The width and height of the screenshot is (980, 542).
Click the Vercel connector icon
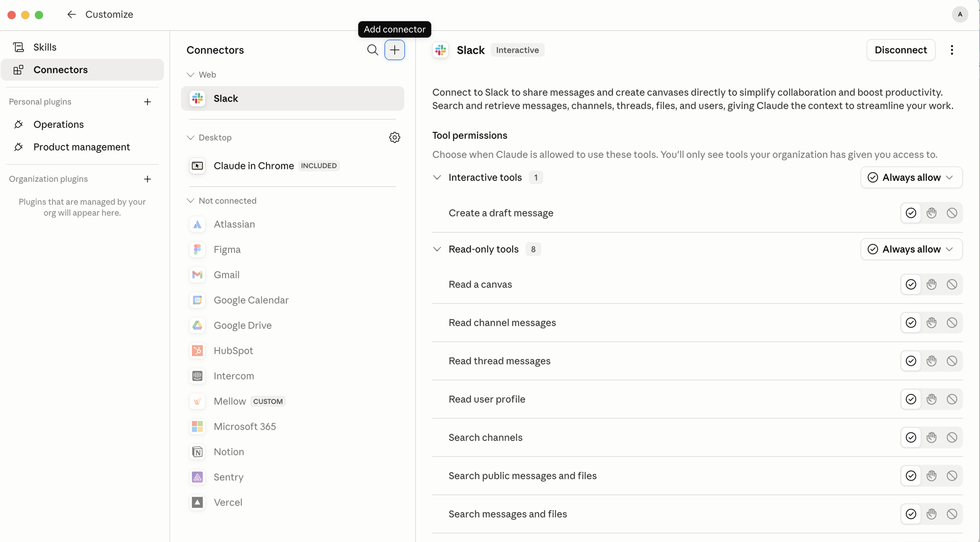(198, 502)
